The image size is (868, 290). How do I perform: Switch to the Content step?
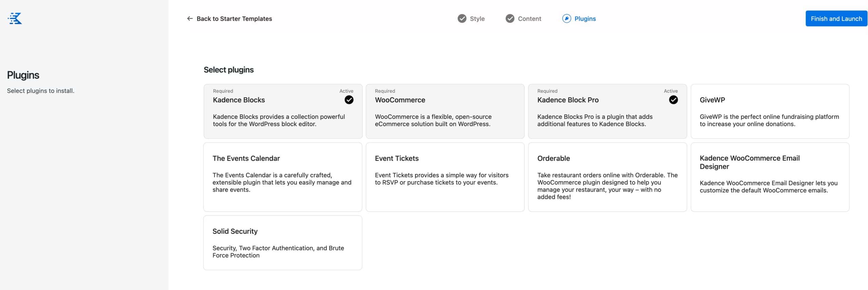pos(529,19)
